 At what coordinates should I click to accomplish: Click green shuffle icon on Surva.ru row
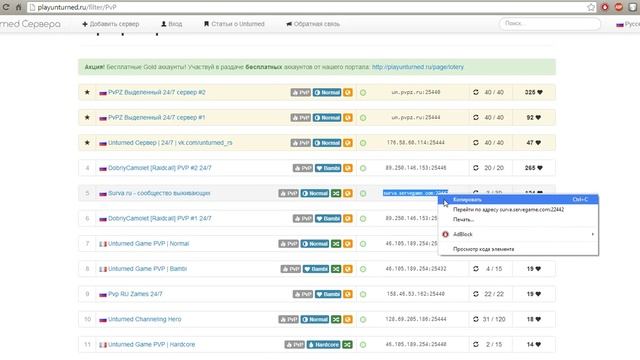pyautogui.click(x=336, y=193)
